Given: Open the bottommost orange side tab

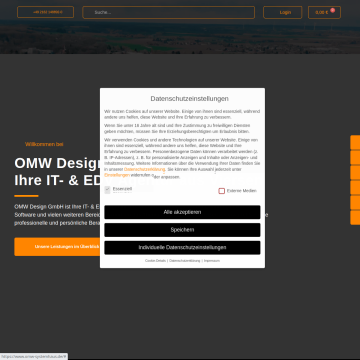Looking at the screenshot, I should 355,217.
